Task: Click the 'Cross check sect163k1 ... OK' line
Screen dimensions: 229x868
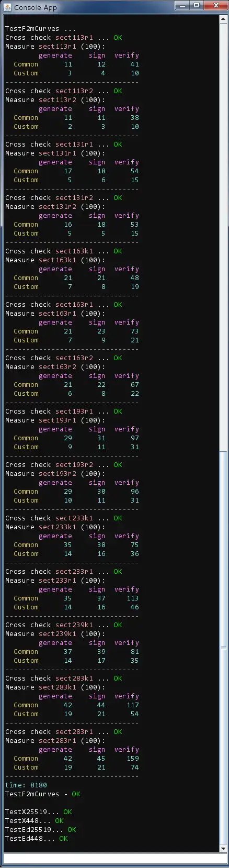Action: [64, 251]
